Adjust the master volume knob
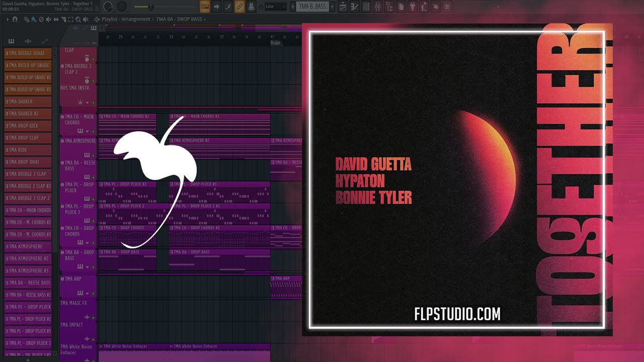 (x=108, y=7)
